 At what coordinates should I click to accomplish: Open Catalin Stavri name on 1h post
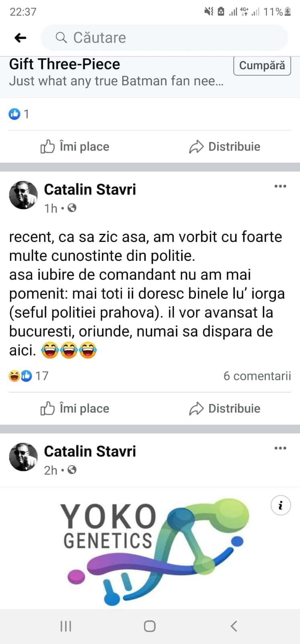[90, 189]
